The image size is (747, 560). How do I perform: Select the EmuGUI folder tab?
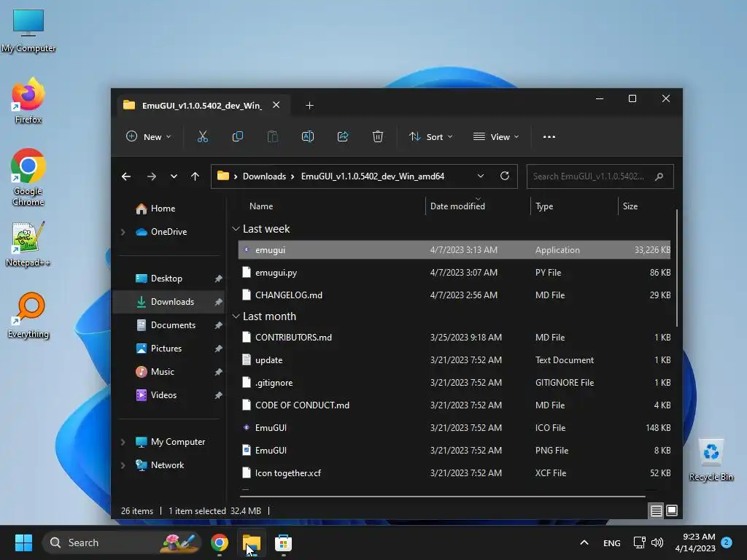(202, 105)
